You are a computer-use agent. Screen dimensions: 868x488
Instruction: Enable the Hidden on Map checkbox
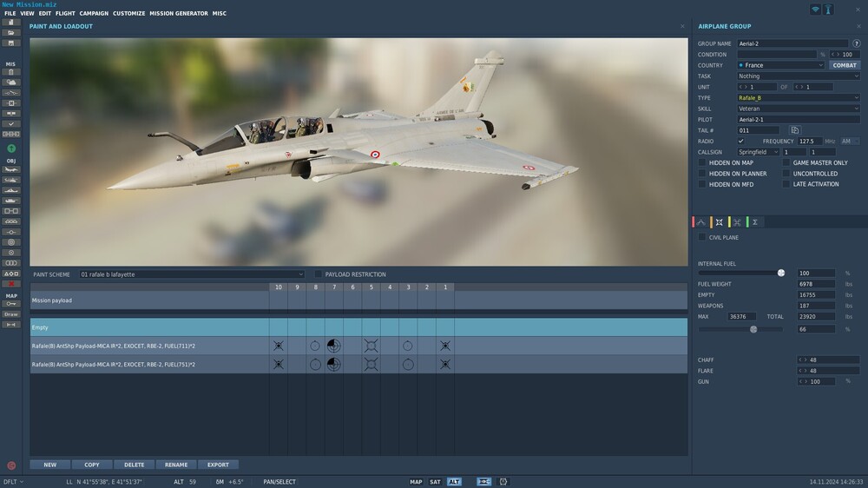click(702, 162)
